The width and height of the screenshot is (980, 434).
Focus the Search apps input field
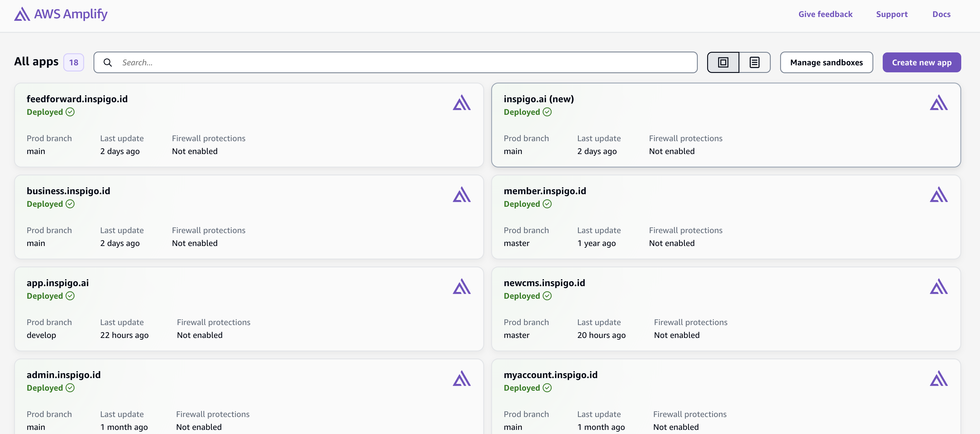point(395,62)
